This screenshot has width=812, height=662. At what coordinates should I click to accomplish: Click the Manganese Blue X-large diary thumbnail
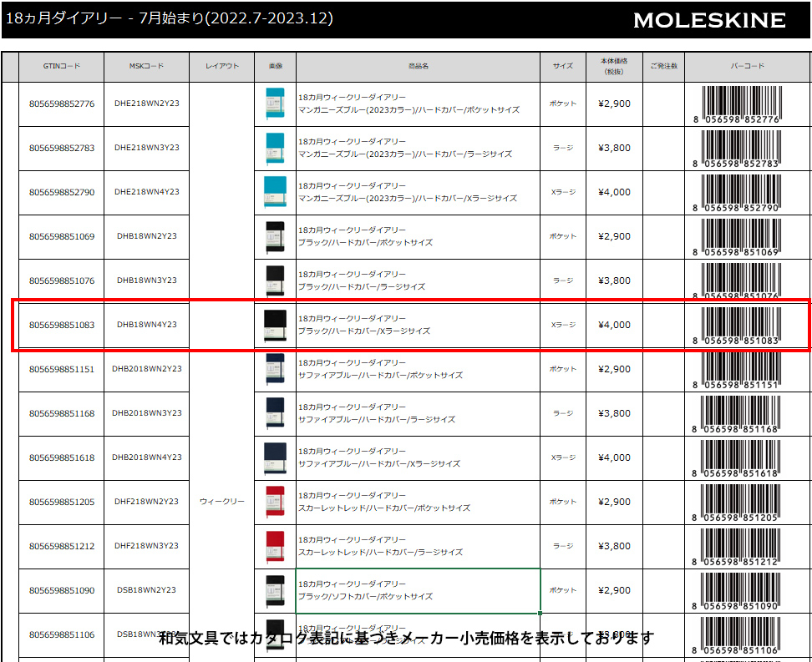(x=275, y=192)
